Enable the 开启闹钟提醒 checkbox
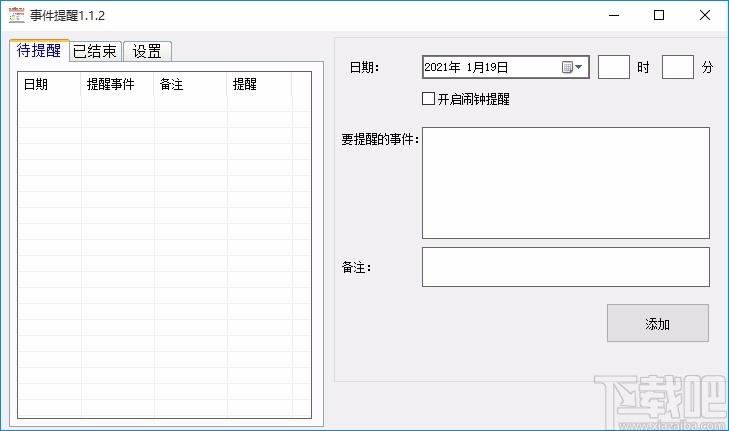Image resolution: width=729 pixels, height=431 pixels. pyautogui.click(x=428, y=99)
